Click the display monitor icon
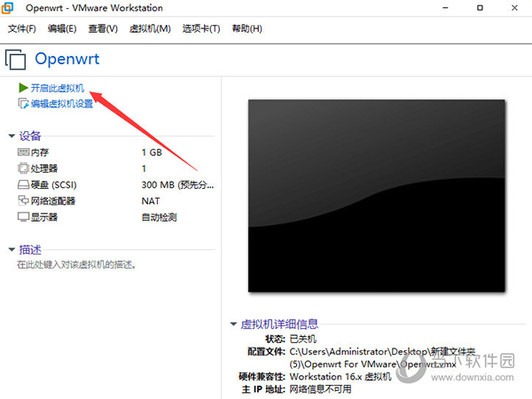Viewport: 532px width, 399px height. click(23, 217)
